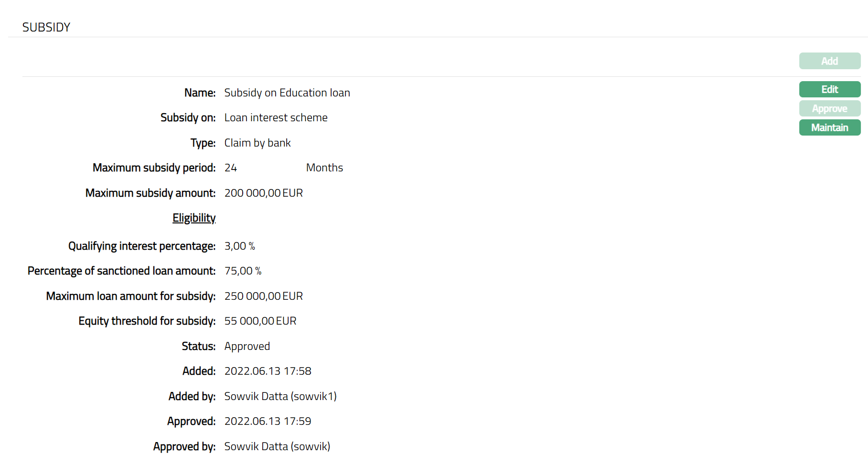Image resolution: width=868 pixels, height=464 pixels.
Task: Click the 'Loan interest scheme' value
Action: tap(276, 117)
